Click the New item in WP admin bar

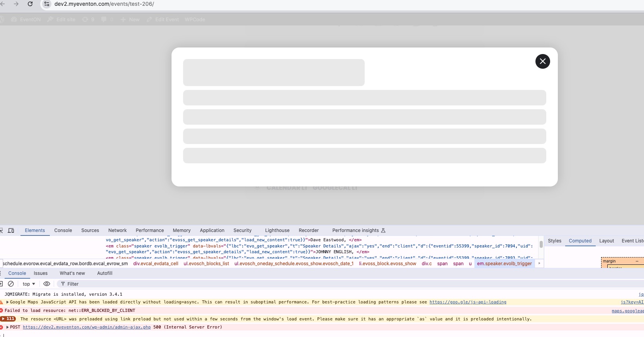coord(130,19)
